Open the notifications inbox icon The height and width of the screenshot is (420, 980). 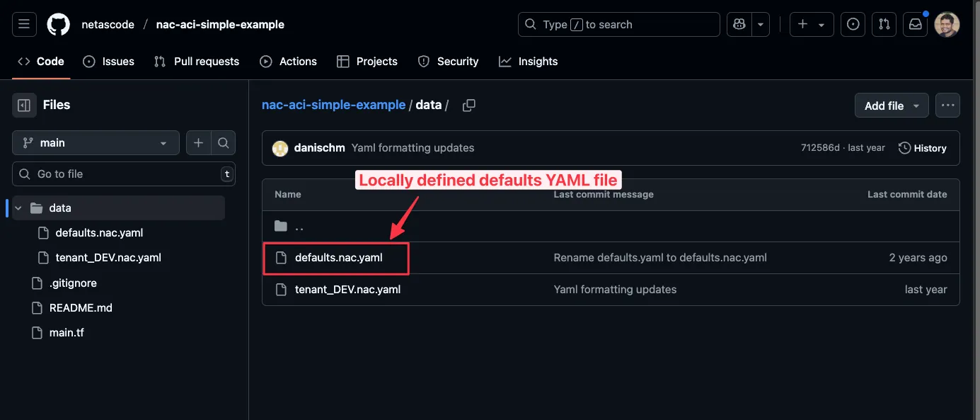[x=915, y=24]
